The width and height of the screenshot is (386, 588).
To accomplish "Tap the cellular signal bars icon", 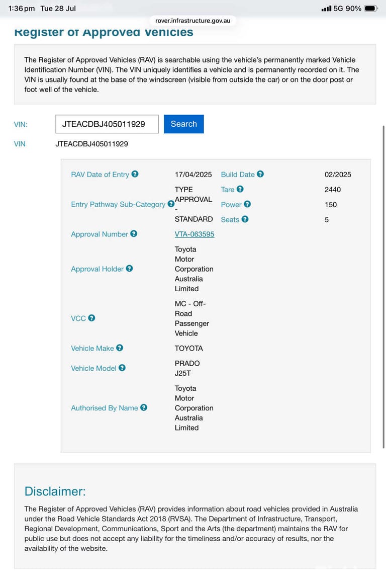I will tap(326, 8).
